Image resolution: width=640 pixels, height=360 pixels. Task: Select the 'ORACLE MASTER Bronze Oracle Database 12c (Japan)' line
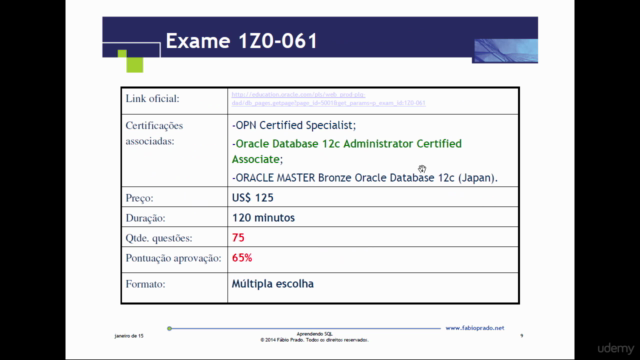(364, 178)
